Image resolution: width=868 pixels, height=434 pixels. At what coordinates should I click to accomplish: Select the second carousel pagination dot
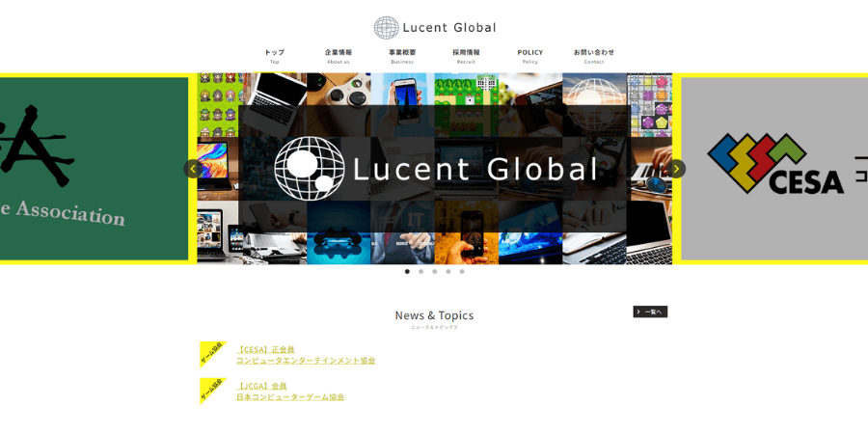pyautogui.click(x=420, y=272)
